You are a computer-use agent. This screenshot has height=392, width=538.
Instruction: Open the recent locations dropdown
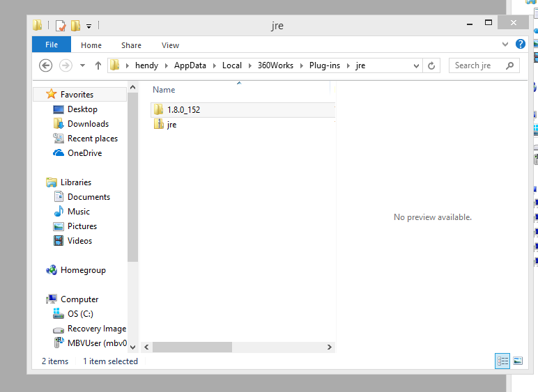[x=82, y=65]
